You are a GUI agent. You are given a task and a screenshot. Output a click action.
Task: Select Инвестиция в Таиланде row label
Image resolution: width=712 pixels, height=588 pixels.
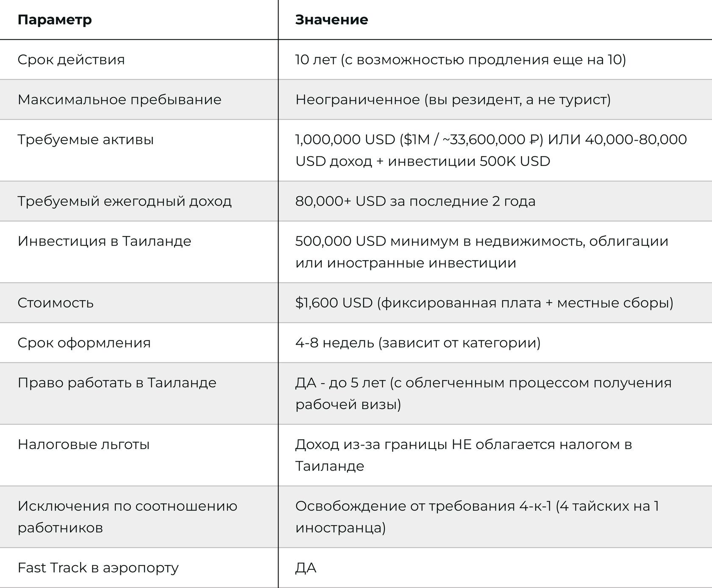tap(104, 241)
